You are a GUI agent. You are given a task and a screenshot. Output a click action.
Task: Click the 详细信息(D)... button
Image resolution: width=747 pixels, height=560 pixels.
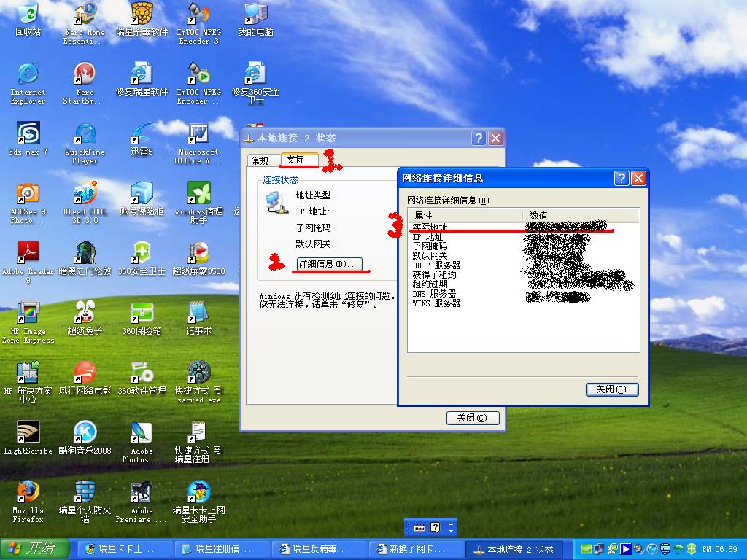(329, 264)
